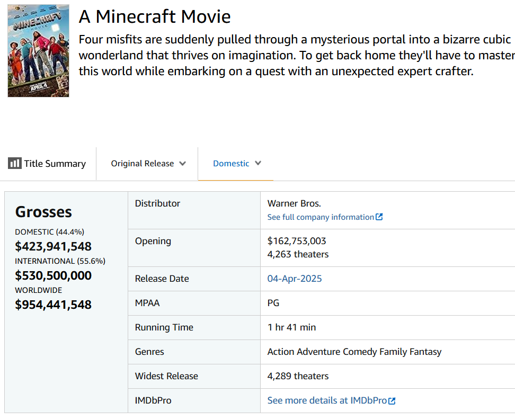Click the INTERNATIONAL (55.6%) label

tap(60, 261)
